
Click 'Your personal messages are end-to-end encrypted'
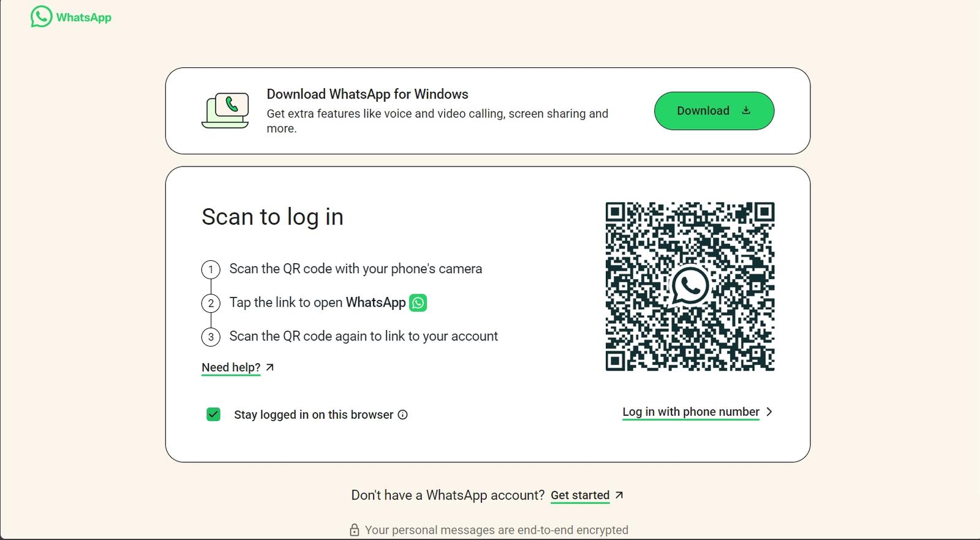497,530
